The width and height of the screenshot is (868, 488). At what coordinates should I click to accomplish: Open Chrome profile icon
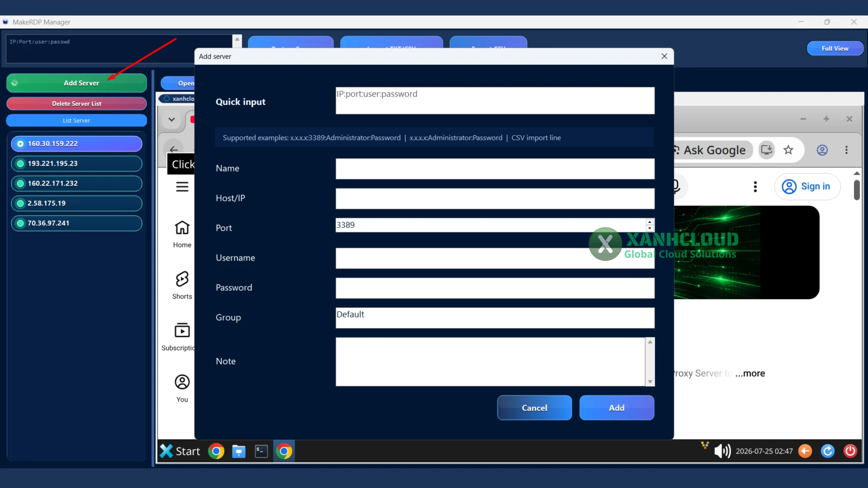coord(822,150)
